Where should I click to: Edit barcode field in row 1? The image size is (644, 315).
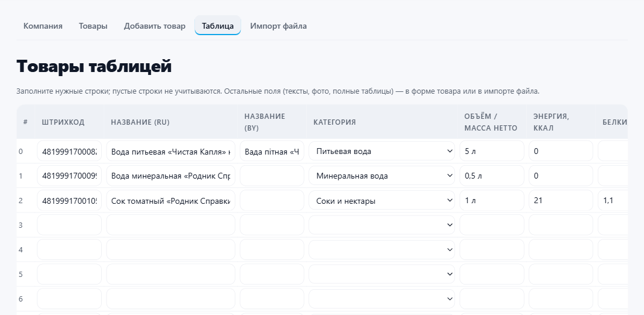(x=70, y=176)
